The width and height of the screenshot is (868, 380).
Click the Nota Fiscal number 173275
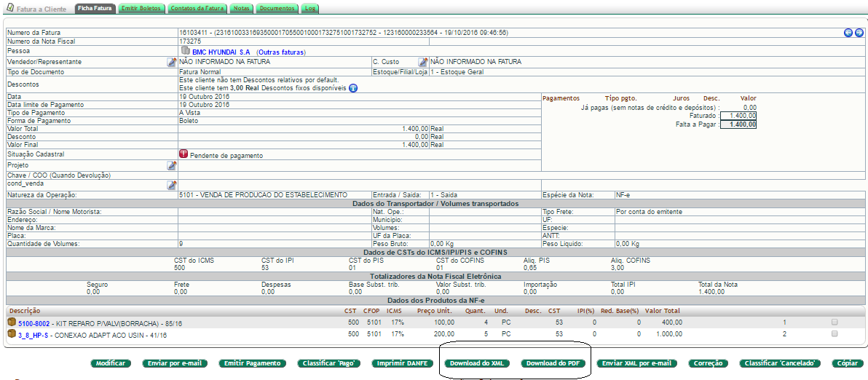(x=191, y=41)
